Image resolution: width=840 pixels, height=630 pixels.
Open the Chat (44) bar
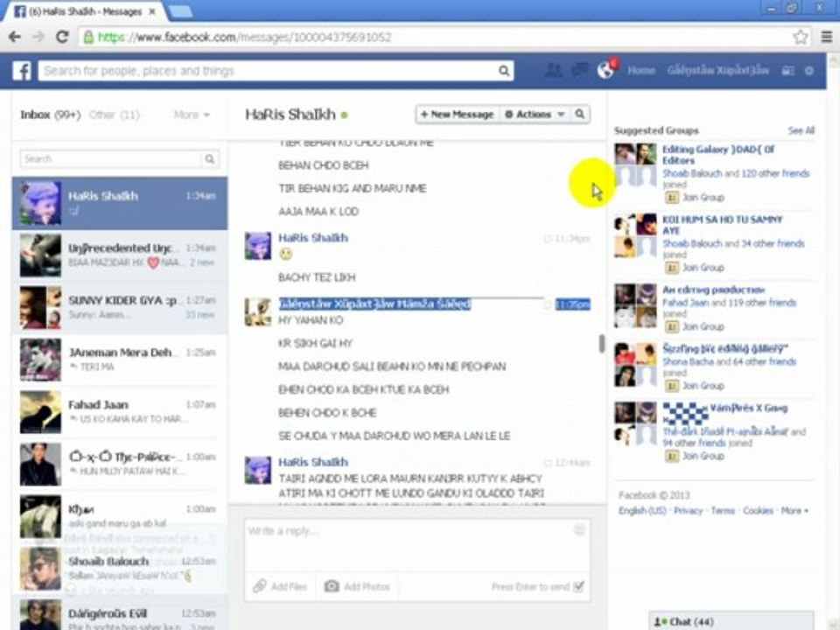(731, 621)
